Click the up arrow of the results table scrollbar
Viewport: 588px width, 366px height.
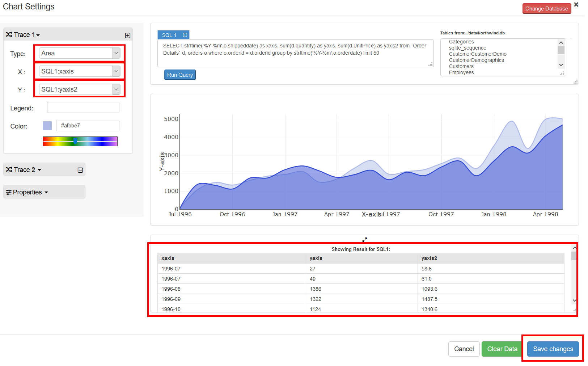[x=574, y=248]
